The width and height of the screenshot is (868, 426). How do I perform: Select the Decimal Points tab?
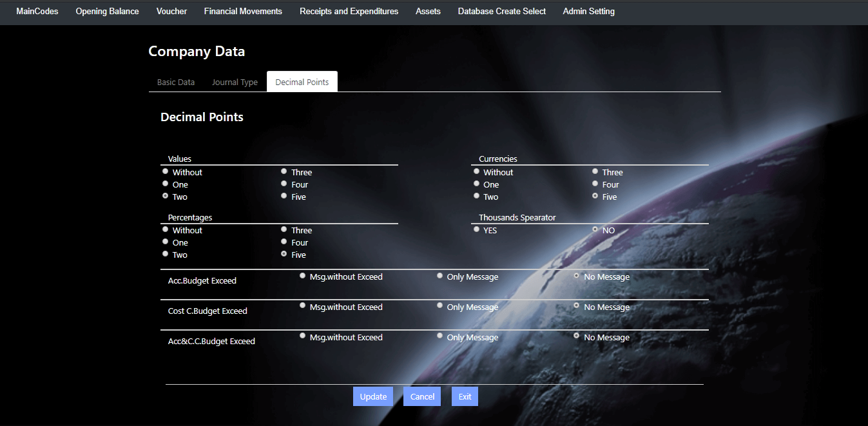pyautogui.click(x=302, y=82)
